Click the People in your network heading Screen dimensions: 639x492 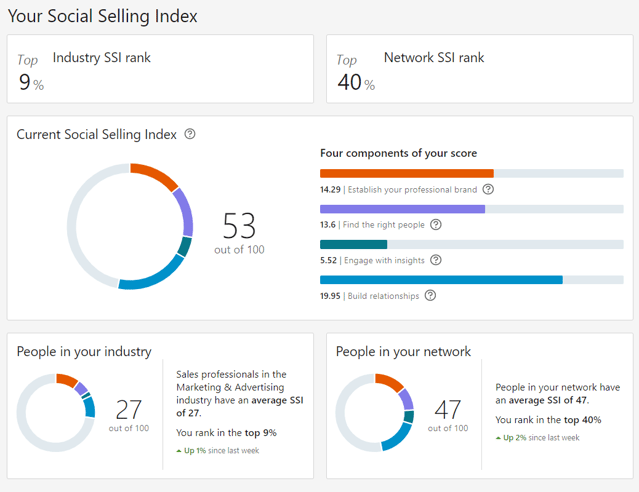pos(403,351)
